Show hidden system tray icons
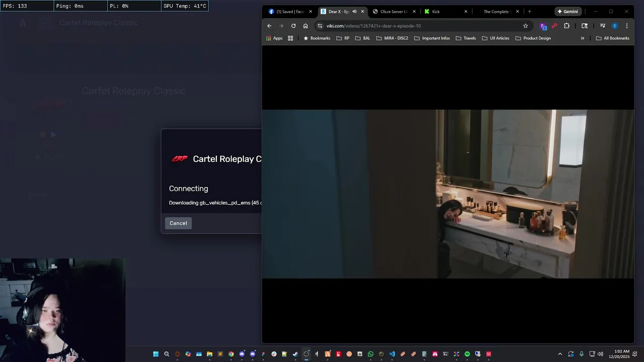 [x=560, y=354]
